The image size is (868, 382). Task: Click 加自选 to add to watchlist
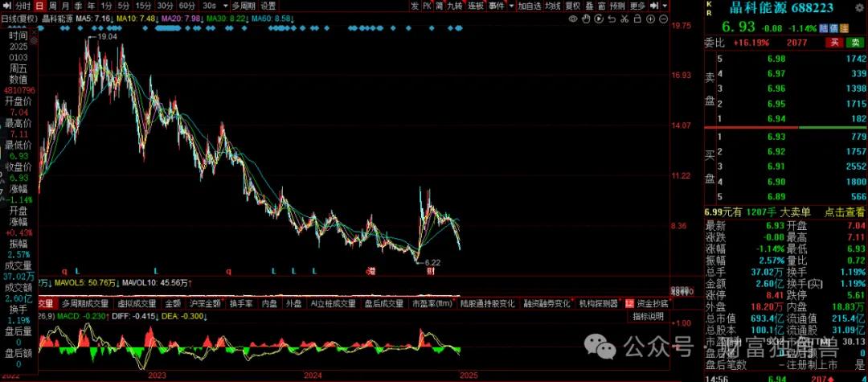tap(529, 6)
